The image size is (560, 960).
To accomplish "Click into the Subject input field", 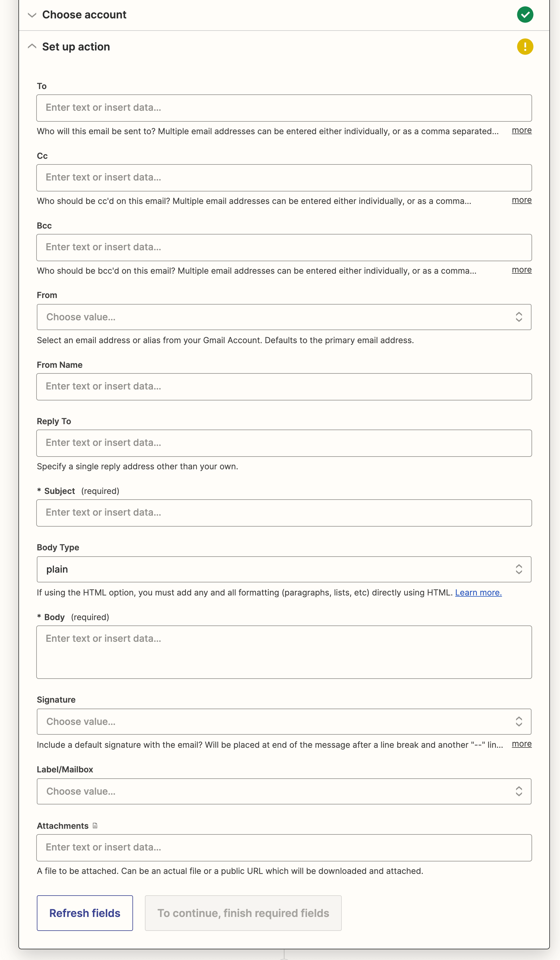I will (x=284, y=513).
